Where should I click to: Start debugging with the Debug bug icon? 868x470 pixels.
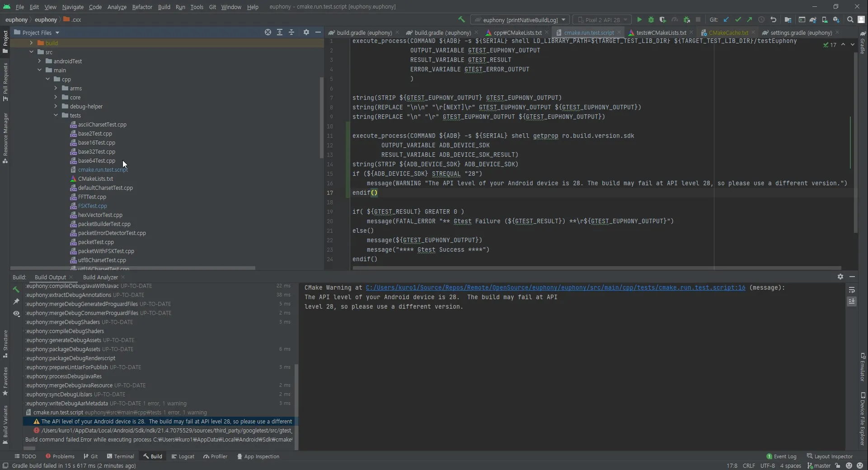(x=651, y=20)
